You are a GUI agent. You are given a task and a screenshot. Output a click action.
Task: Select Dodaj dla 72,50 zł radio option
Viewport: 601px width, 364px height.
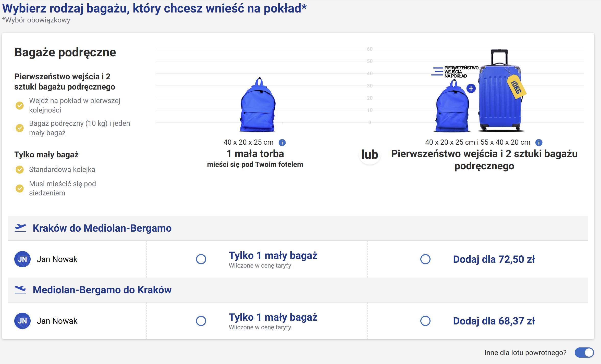(x=425, y=259)
